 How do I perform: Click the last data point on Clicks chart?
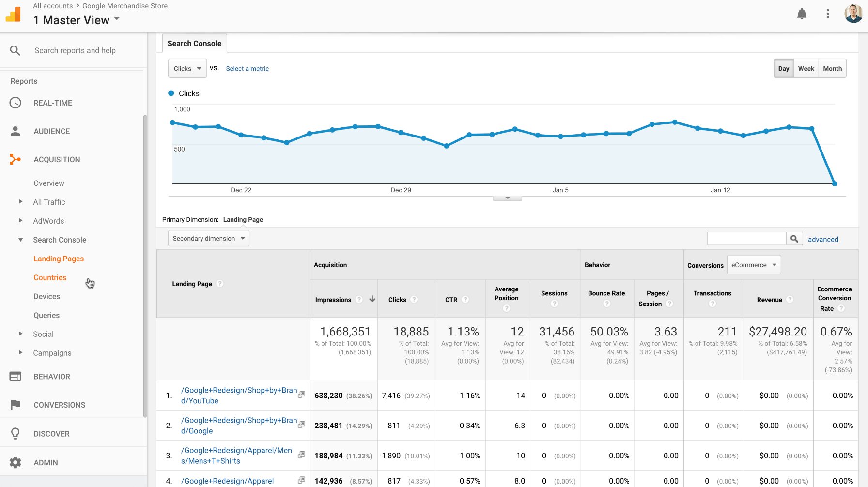[835, 183]
